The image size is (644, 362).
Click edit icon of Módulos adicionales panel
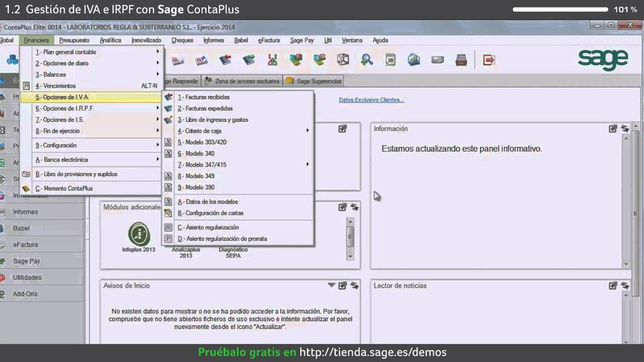tap(343, 207)
